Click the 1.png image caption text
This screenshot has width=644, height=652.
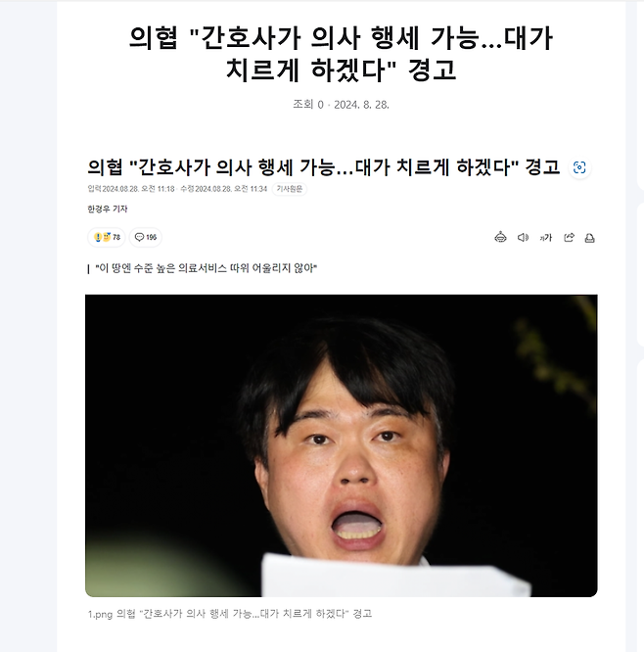229,614
